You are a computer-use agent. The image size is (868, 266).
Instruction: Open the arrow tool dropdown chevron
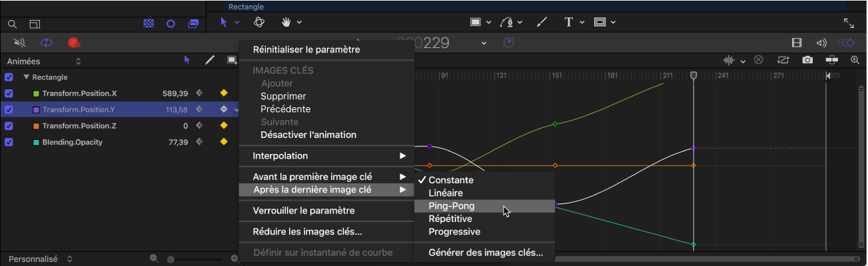click(x=236, y=23)
